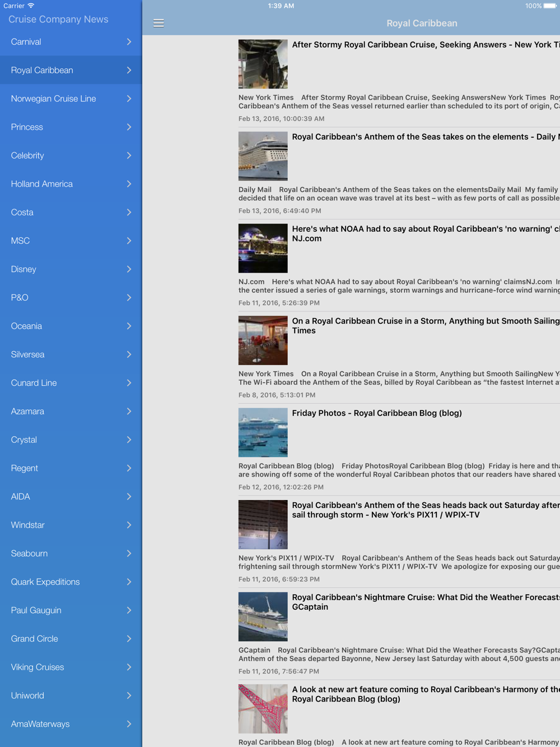This screenshot has height=747, width=560.
Task: Open Seabourn cruise news
Action: coord(71,553)
